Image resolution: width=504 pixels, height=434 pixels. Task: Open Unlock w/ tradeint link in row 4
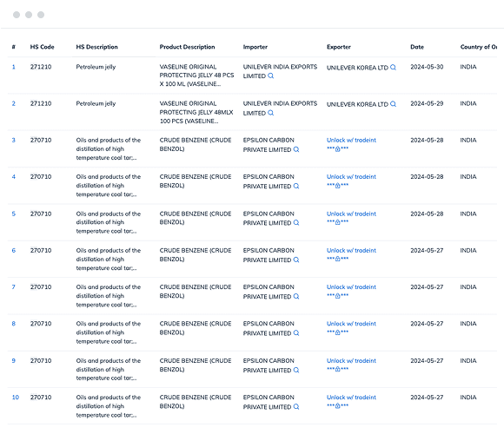[351, 177]
